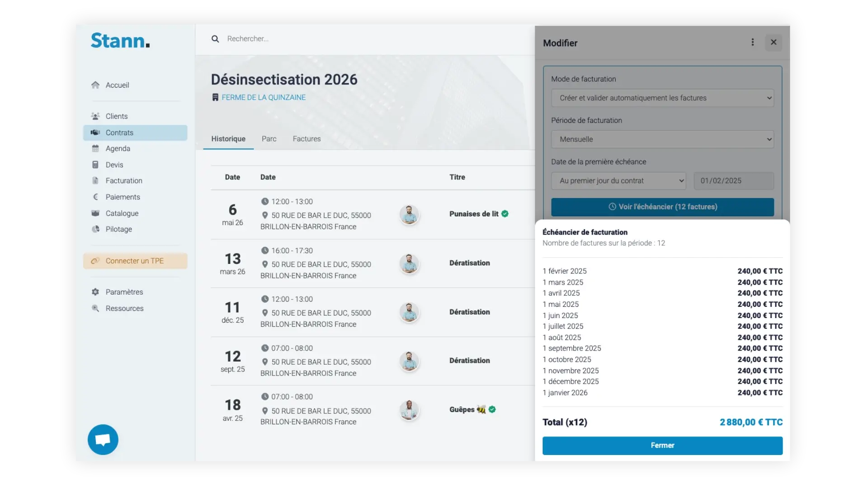Click the Accueil home icon
Screen dimensions: 868x488
coord(95,85)
